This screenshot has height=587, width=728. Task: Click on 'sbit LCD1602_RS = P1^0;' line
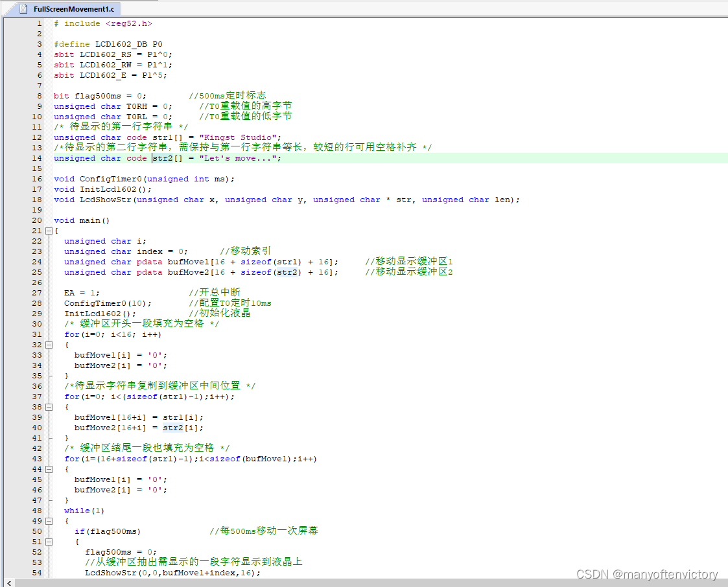point(113,55)
